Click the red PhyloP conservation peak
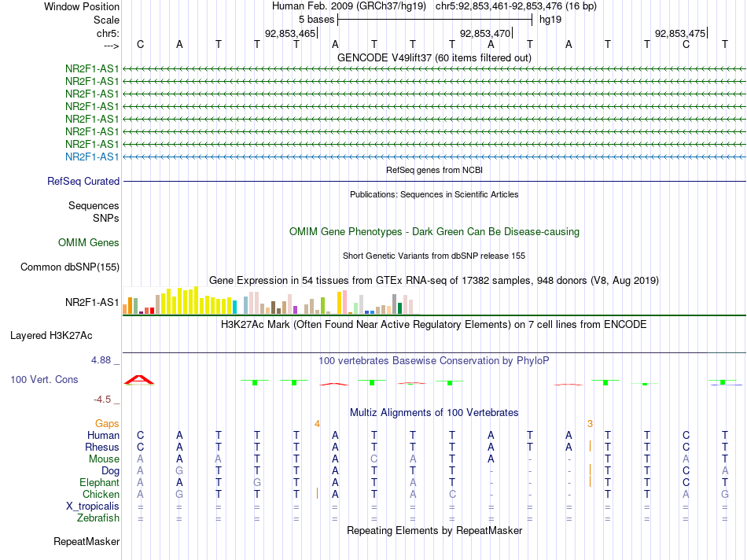747x560 pixels. [139, 380]
